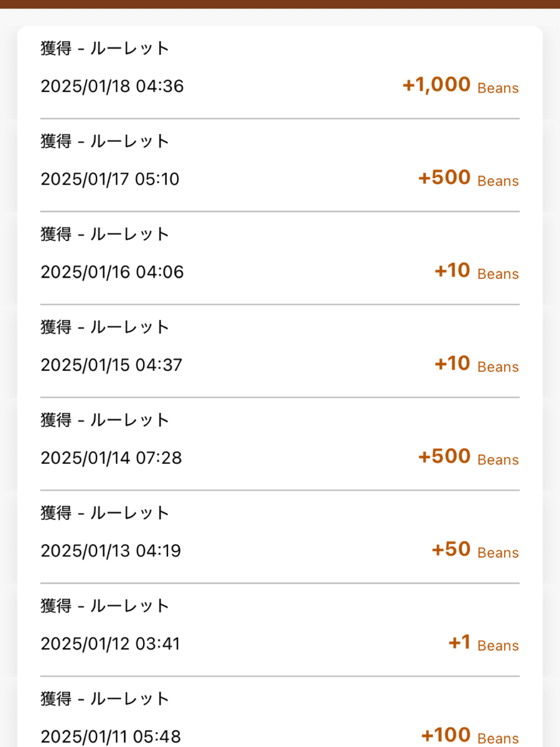
Task: Select +500 Beans from the 01/17 entry
Action: 468,179
